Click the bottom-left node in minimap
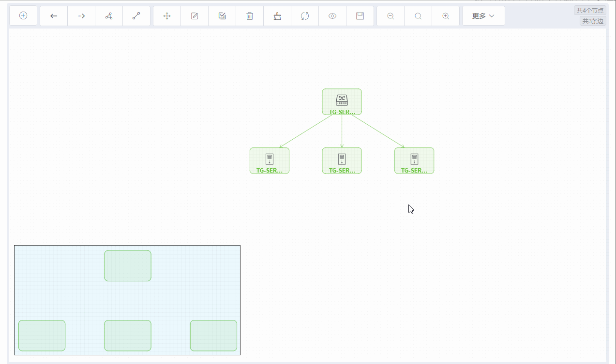This screenshot has height=364, width=616. point(42,335)
